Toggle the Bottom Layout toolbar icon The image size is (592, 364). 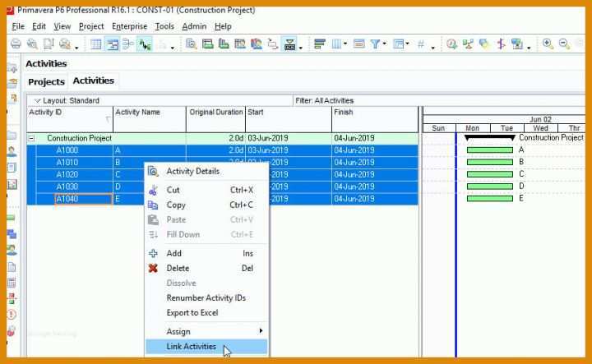tap(289, 44)
